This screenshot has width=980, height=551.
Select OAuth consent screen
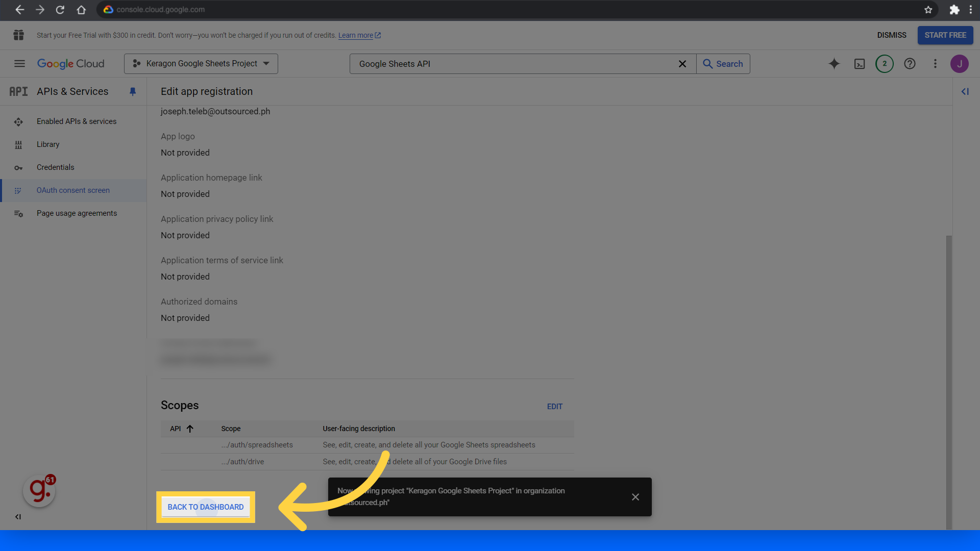click(73, 190)
